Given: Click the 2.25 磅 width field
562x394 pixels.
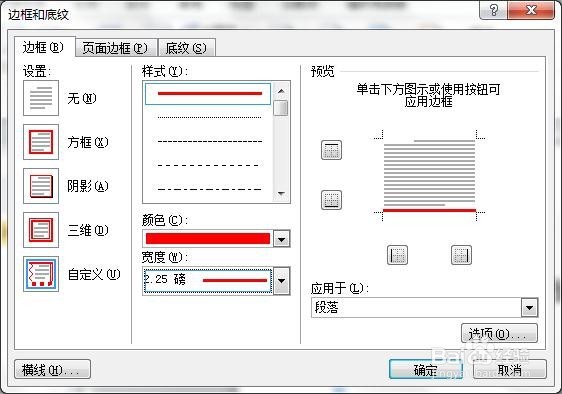Looking at the screenshot, I should (x=208, y=281).
